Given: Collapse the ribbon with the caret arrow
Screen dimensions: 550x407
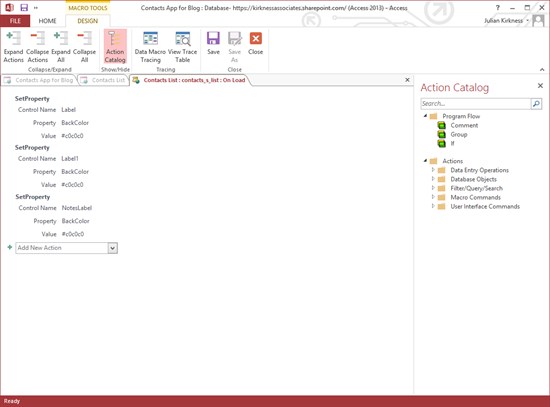Looking at the screenshot, I should point(542,69).
